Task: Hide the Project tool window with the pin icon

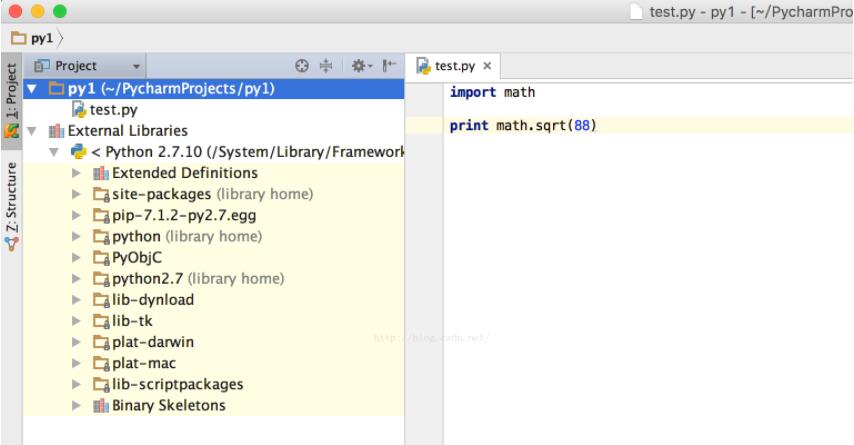Action: tap(389, 66)
